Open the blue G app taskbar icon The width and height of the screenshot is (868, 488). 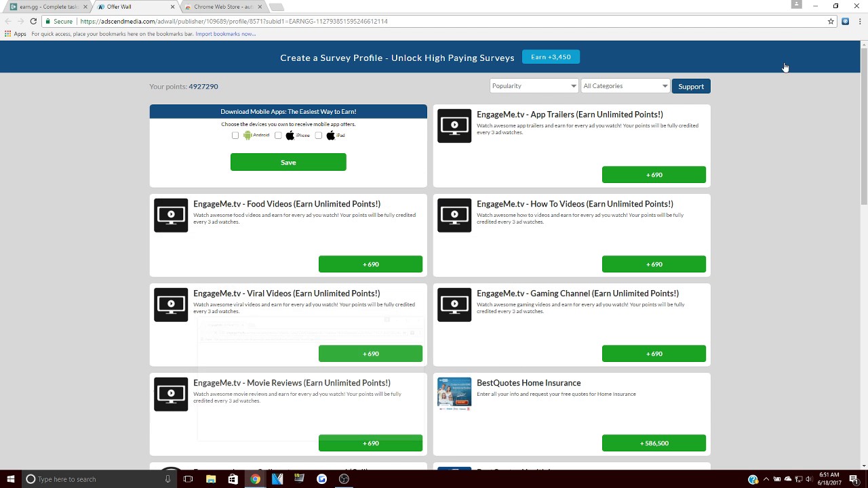[321, 479]
